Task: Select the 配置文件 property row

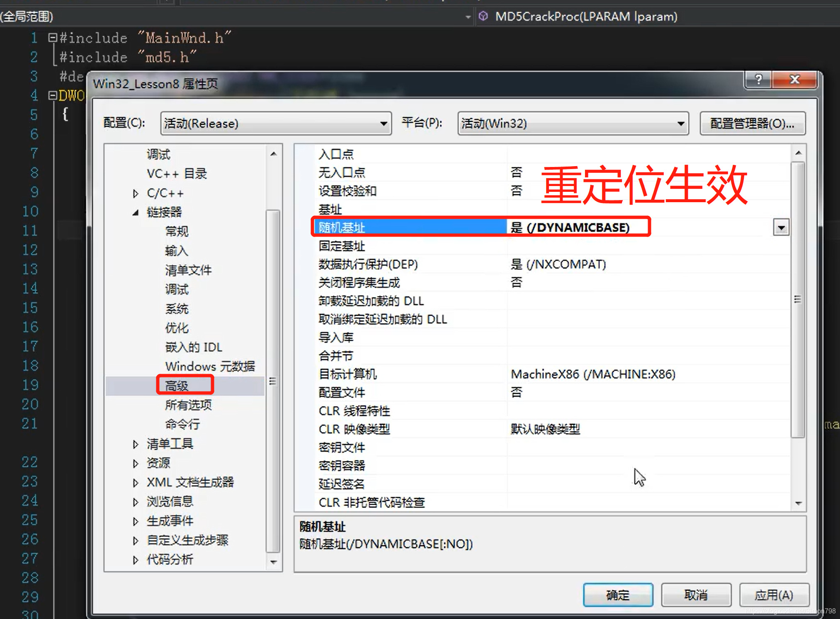Action: tap(552, 392)
